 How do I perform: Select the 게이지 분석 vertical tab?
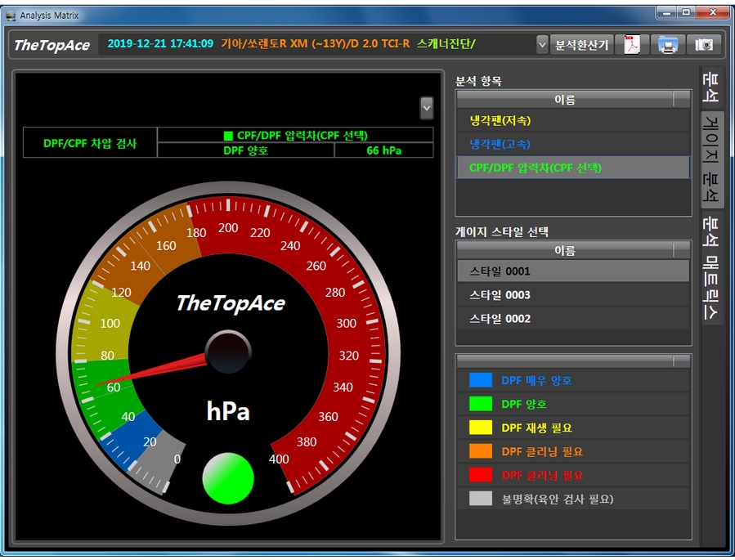click(x=712, y=159)
